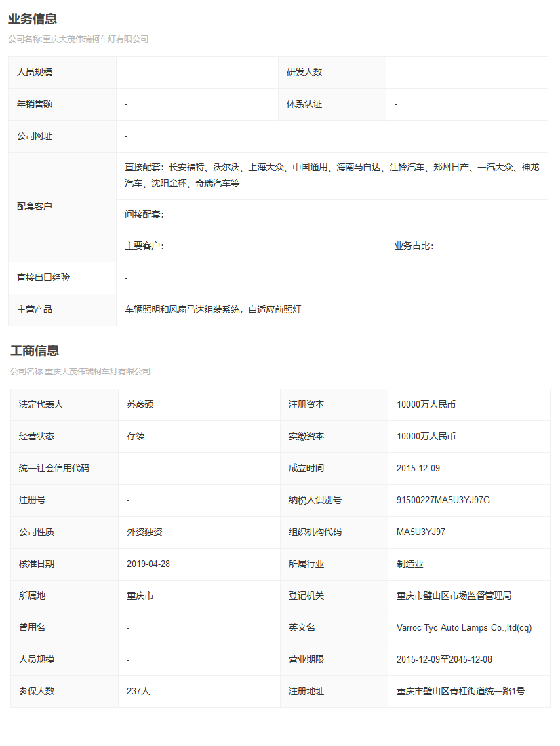Click the 注册地址 label

306,691
